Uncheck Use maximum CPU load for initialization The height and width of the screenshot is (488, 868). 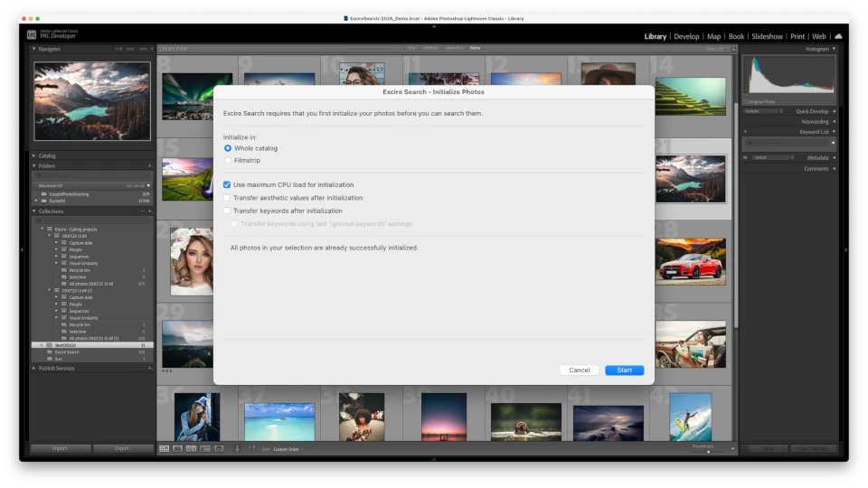click(x=228, y=184)
